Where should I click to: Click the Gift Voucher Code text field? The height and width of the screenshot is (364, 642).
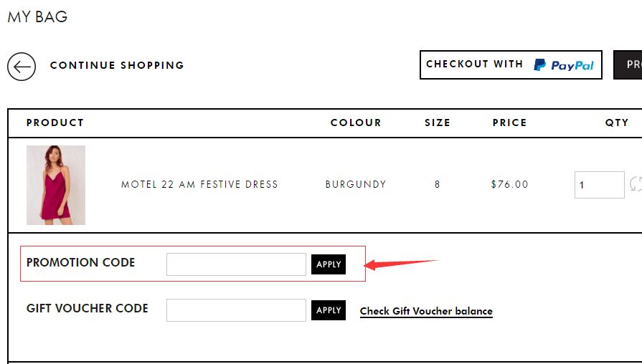pyautogui.click(x=236, y=310)
